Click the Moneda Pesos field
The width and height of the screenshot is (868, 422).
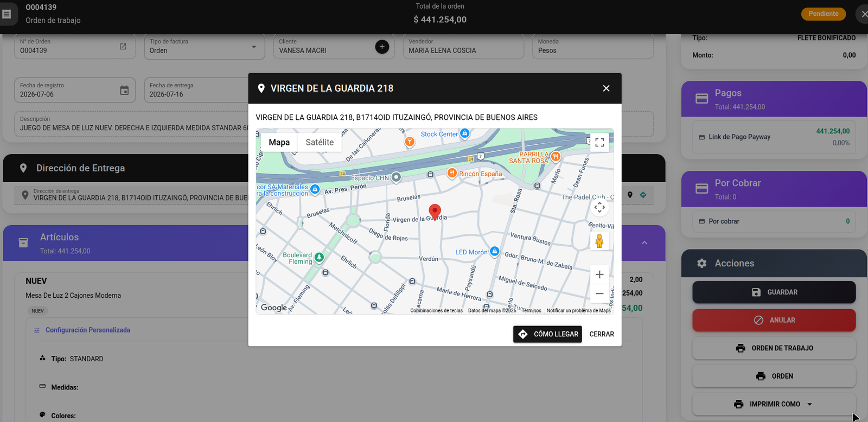(x=593, y=47)
